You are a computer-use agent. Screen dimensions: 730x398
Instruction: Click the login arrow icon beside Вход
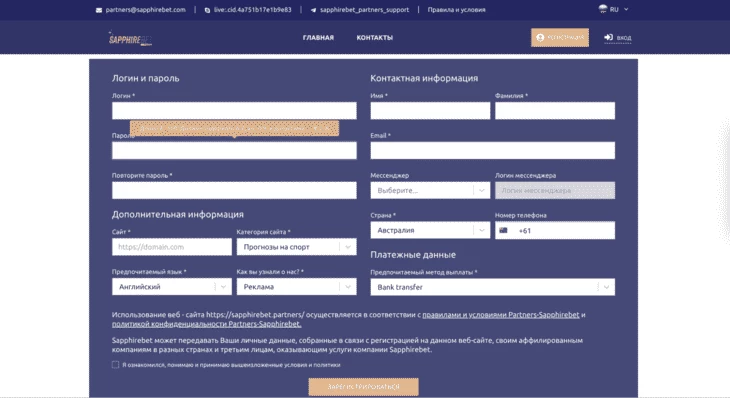coord(608,37)
